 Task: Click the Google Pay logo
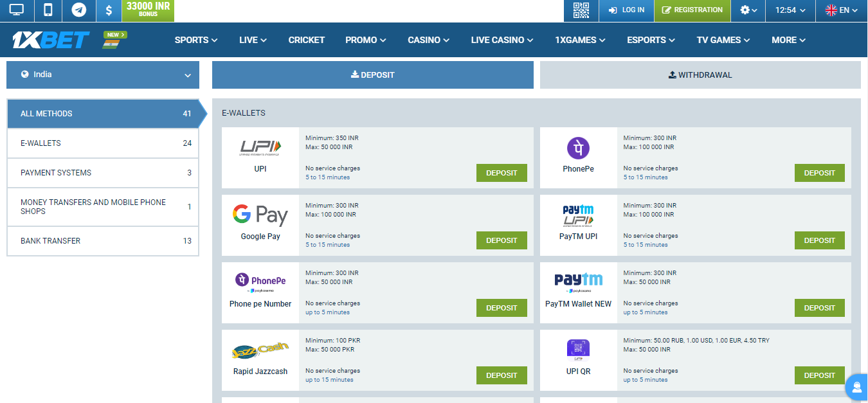click(x=260, y=214)
